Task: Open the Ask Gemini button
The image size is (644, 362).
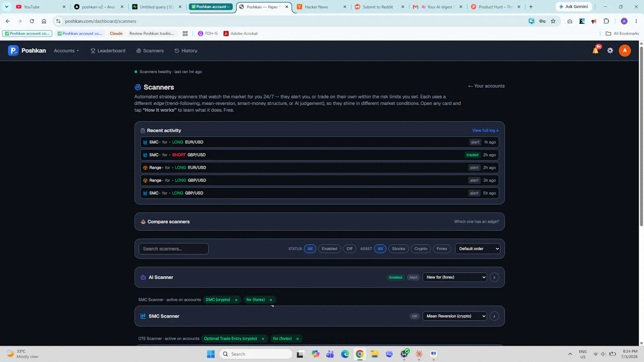Action: click(574, 7)
